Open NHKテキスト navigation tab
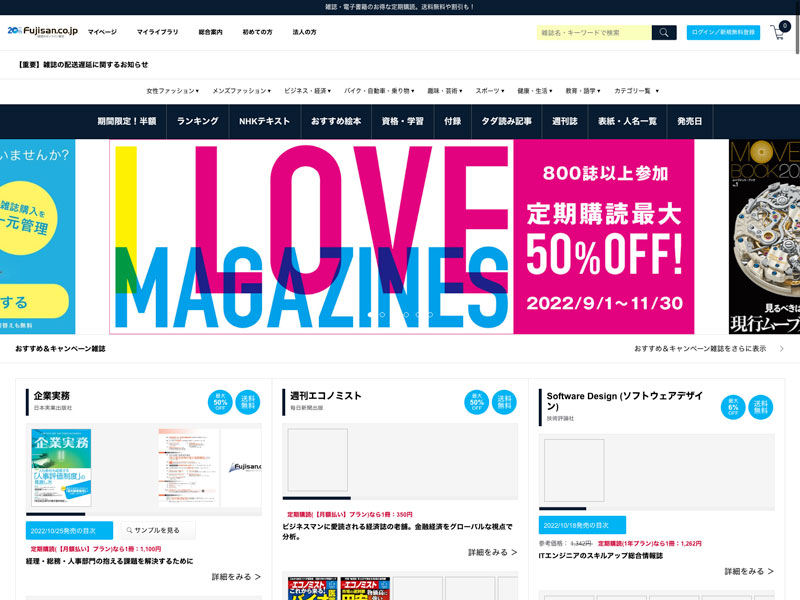 [264, 121]
